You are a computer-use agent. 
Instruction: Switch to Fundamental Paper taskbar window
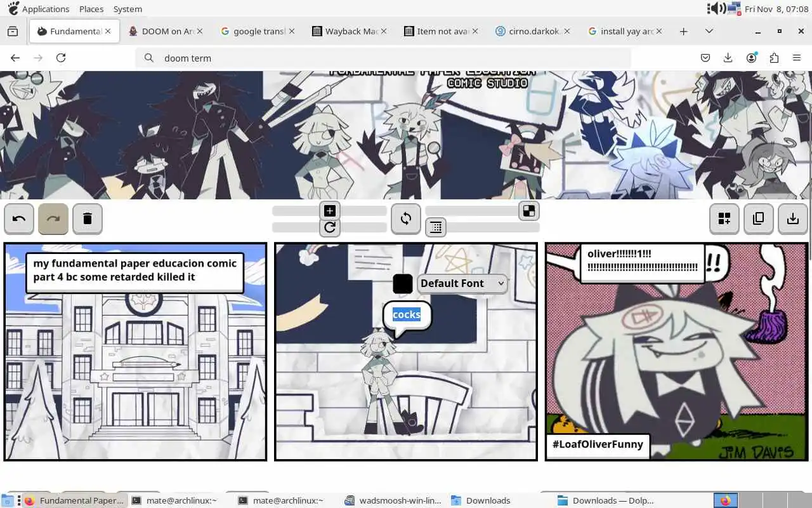(75, 500)
